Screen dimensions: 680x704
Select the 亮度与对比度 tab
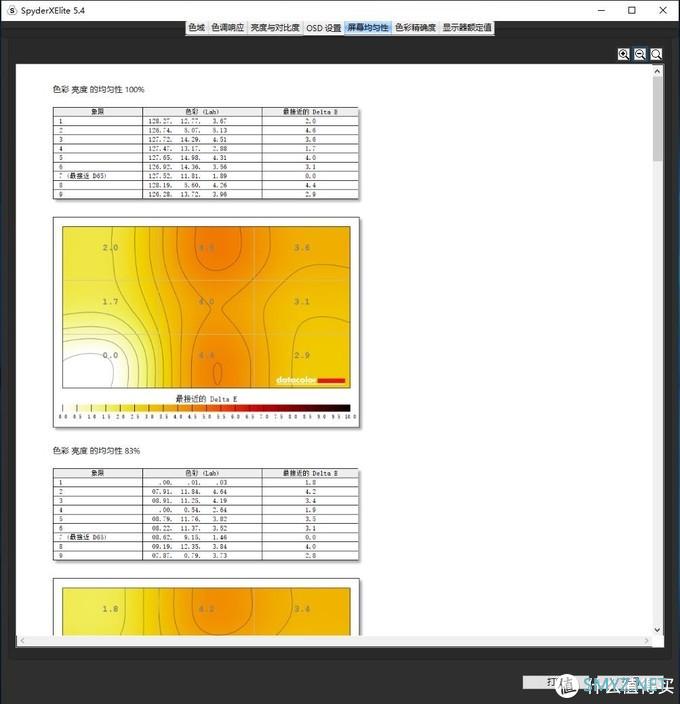(x=274, y=28)
